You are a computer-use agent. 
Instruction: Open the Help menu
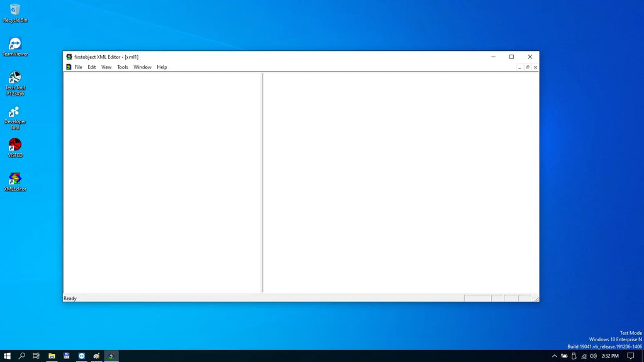tap(162, 67)
